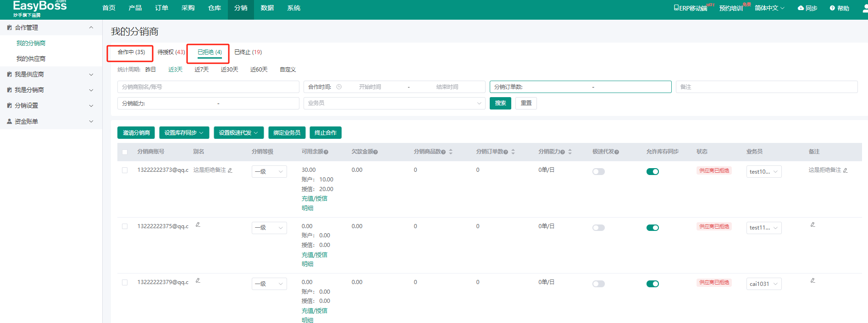Edit alias pencil for 13222222379@qq.c
868x323 pixels.
[x=198, y=281]
